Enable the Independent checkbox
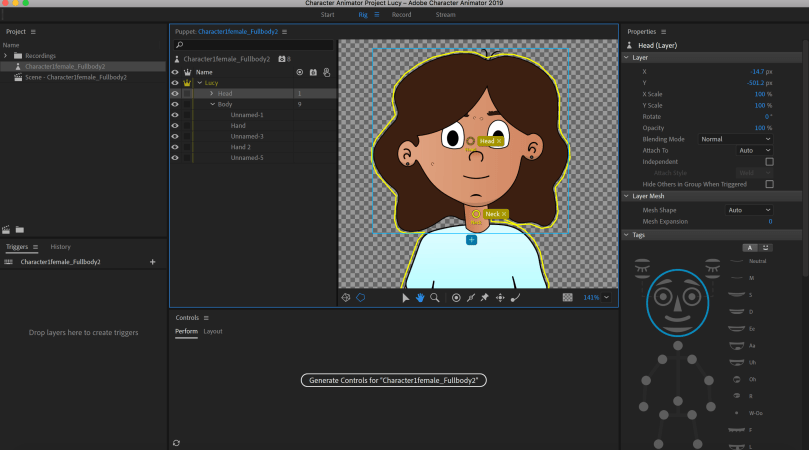 (769, 162)
